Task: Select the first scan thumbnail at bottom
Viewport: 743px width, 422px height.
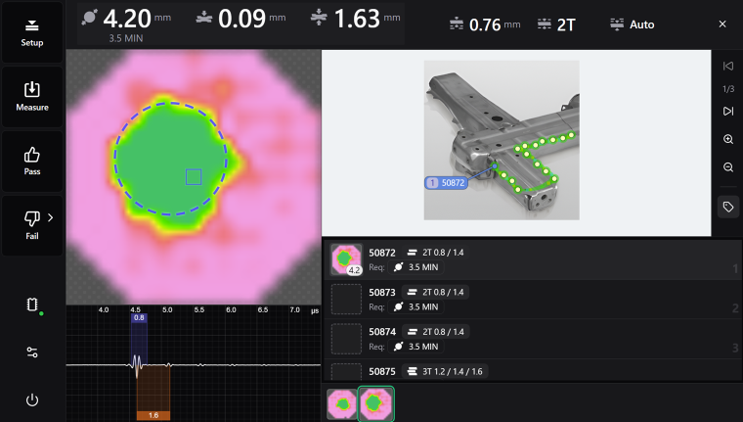Action: click(343, 404)
